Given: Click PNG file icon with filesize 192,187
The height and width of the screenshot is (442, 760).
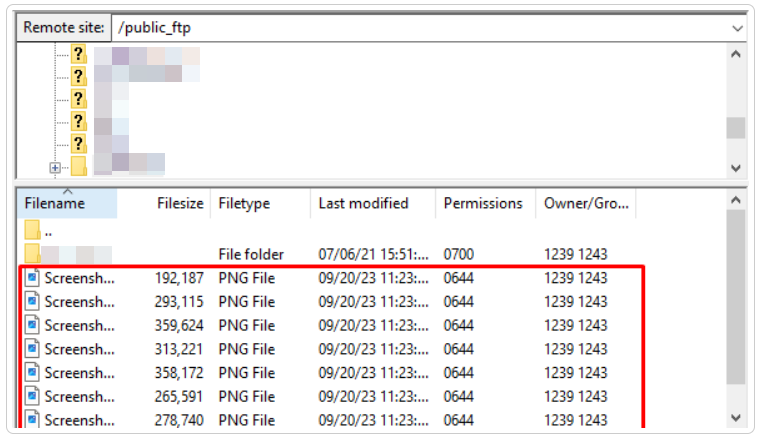Looking at the screenshot, I should tap(32, 278).
